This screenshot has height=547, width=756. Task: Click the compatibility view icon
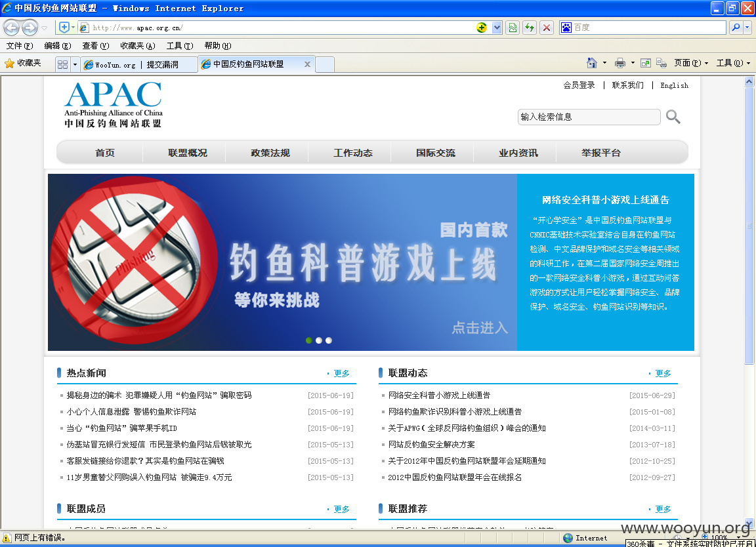pos(513,28)
